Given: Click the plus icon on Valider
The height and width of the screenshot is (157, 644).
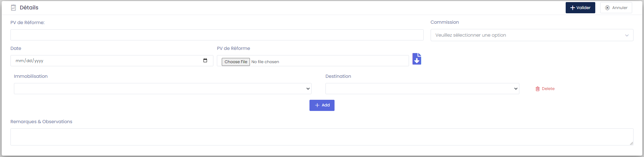Looking at the screenshot, I should (572, 8).
